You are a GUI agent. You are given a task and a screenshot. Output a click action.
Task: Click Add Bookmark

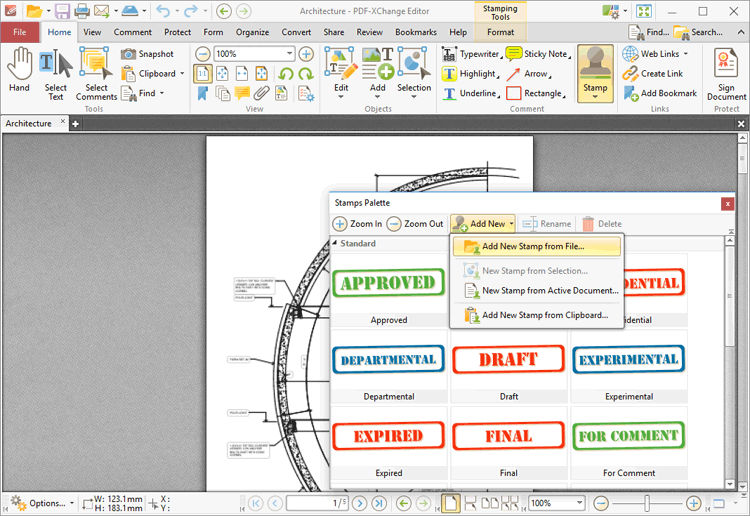click(660, 93)
